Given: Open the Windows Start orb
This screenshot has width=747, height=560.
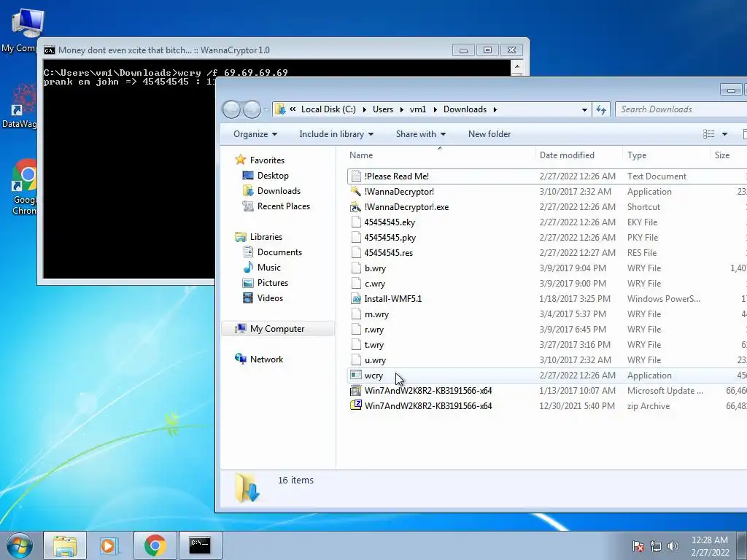Looking at the screenshot, I should click(x=20, y=545).
